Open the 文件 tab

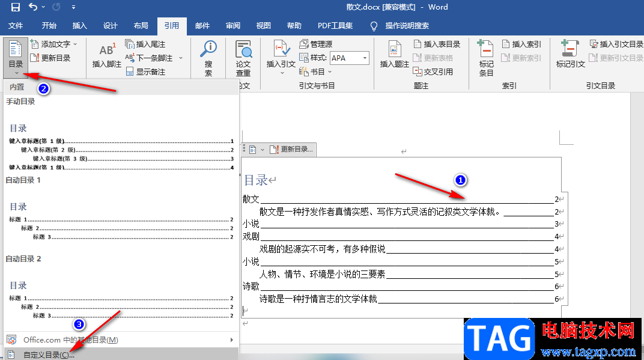[16, 25]
